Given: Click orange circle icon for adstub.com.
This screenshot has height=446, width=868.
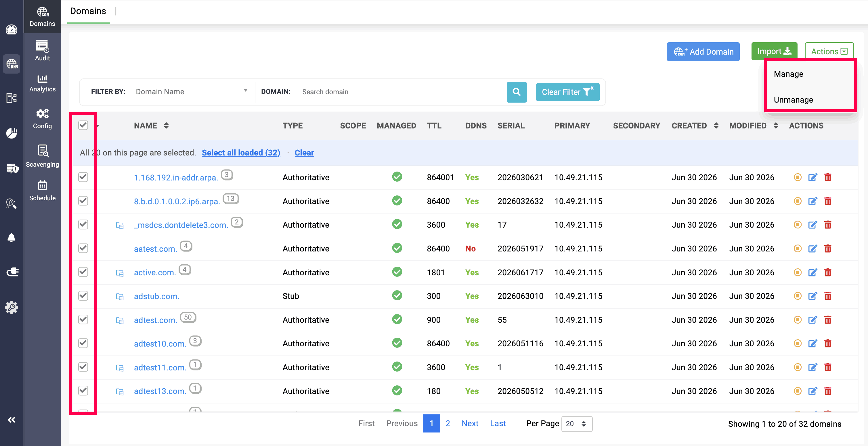Looking at the screenshot, I should (x=797, y=296).
